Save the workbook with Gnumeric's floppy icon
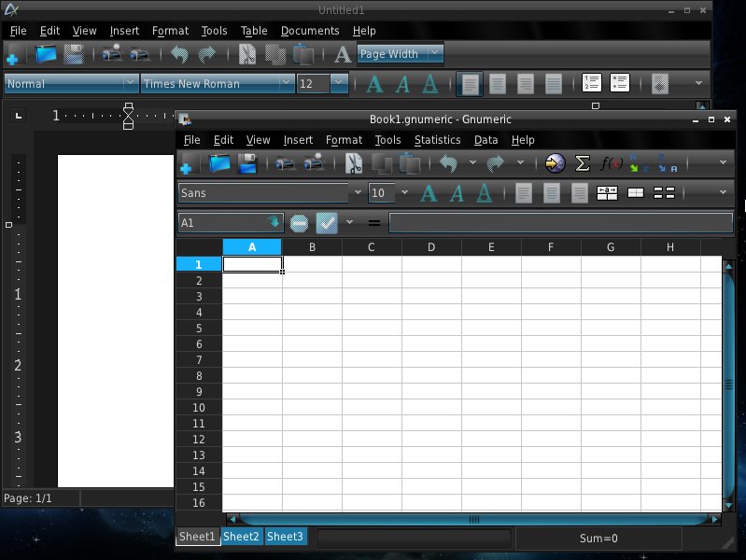746x560 pixels. pos(247,163)
